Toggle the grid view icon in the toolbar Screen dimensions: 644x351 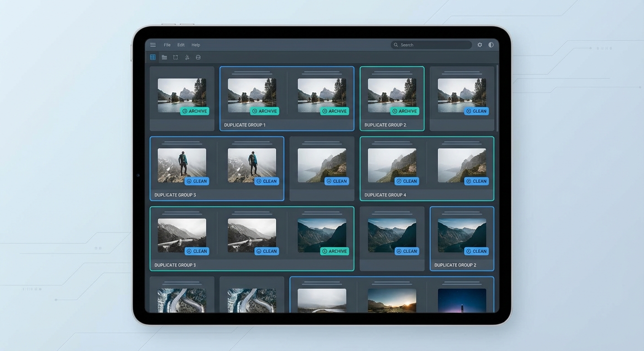pyautogui.click(x=153, y=57)
